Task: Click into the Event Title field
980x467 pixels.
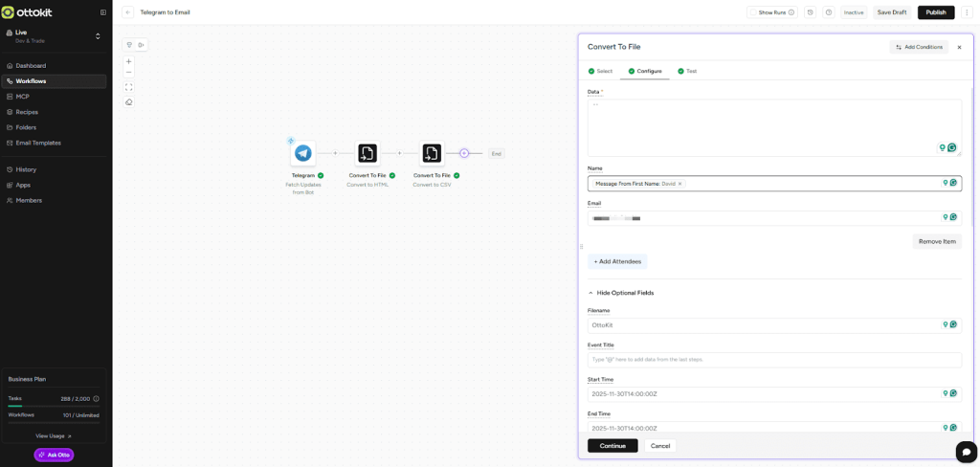Action: [773, 360]
